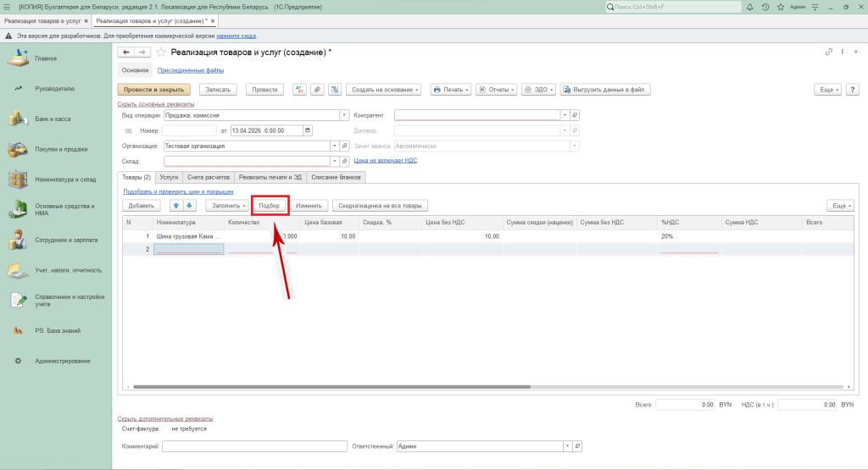The height and width of the screenshot is (470, 868).
Task: Click the Провести и закрыть button
Action: tap(154, 89)
